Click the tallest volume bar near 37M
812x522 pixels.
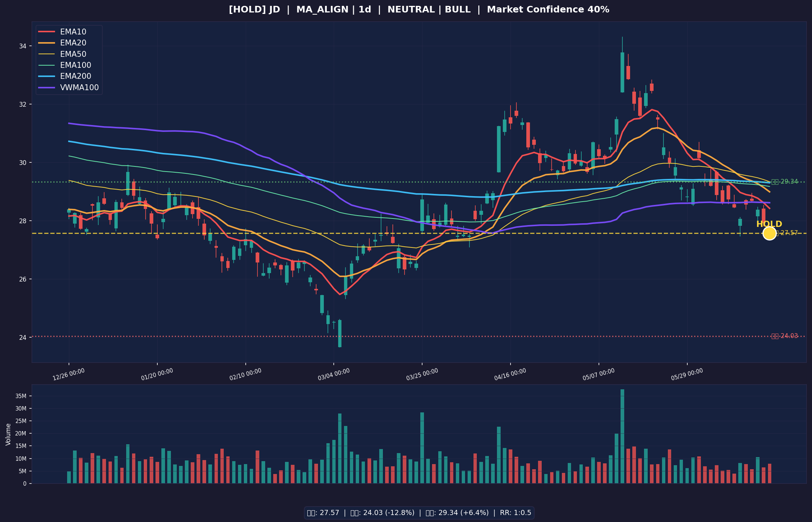tap(622, 436)
